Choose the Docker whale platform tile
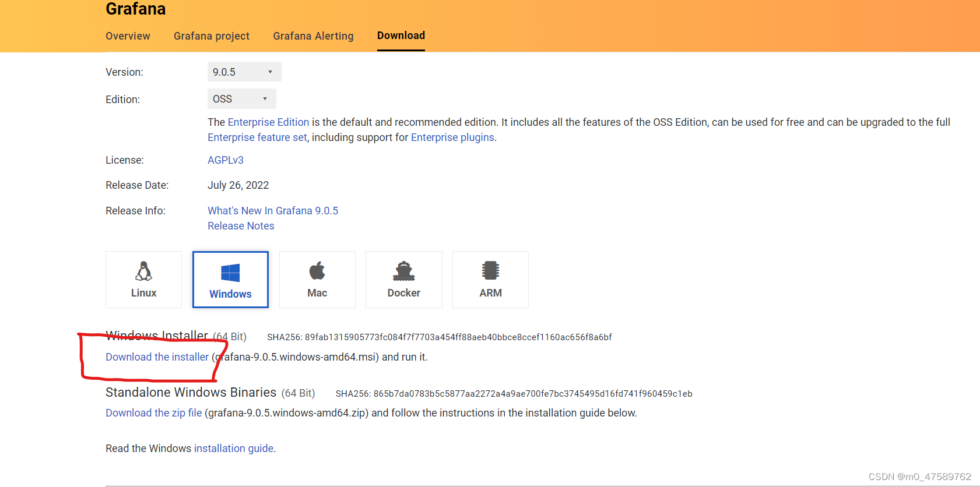The image size is (980, 487). 404,280
